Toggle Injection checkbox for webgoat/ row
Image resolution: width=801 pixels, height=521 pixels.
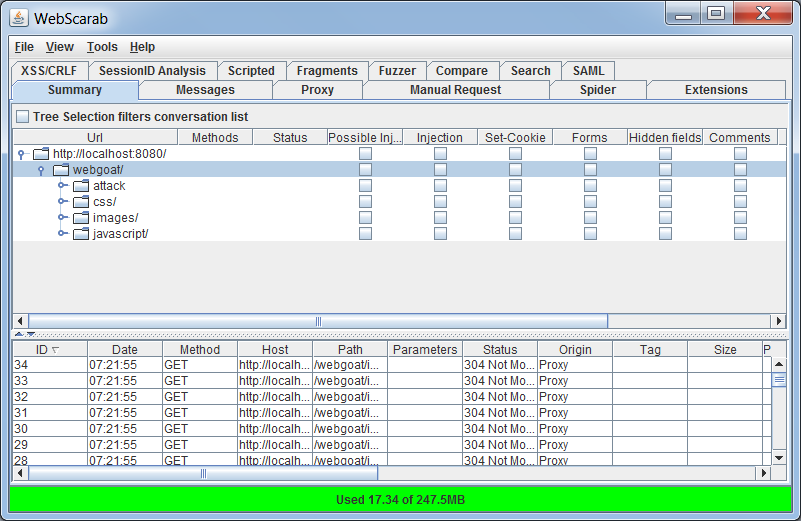(x=440, y=170)
